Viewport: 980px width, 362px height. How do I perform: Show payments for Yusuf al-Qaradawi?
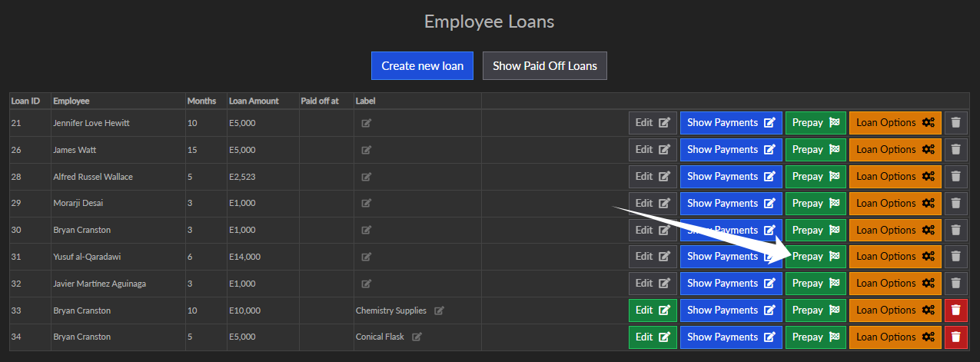(731, 257)
